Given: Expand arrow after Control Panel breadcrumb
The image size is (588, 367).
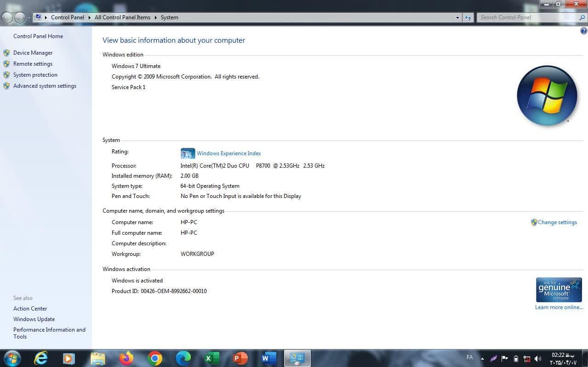Looking at the screenshot, I should coord(89,17).
